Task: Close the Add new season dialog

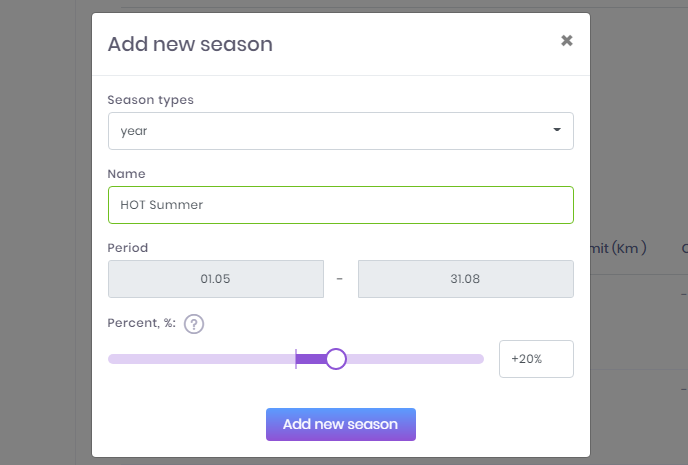Action: click(566, 41)
